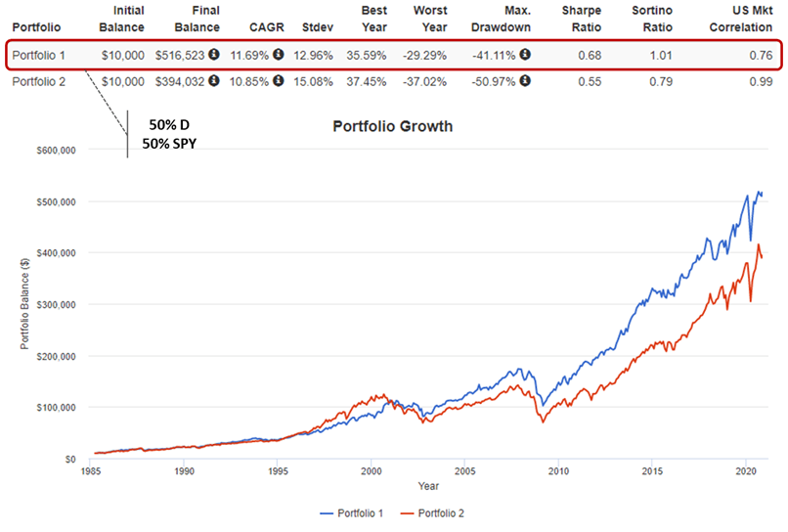Click the $516,523 final balance value
The image size is (788, 532).
tap(180, 56)
